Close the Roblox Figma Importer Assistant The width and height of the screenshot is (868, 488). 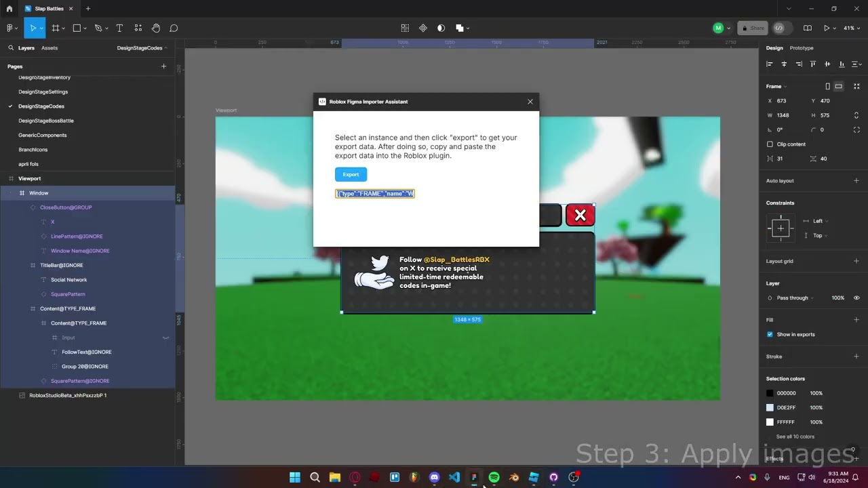(x=530, y=102)
